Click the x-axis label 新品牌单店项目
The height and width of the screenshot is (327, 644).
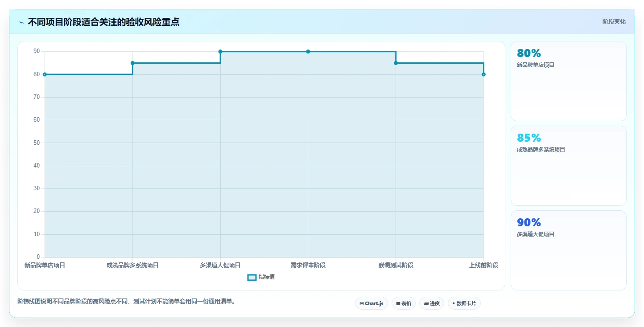[45, 265]
